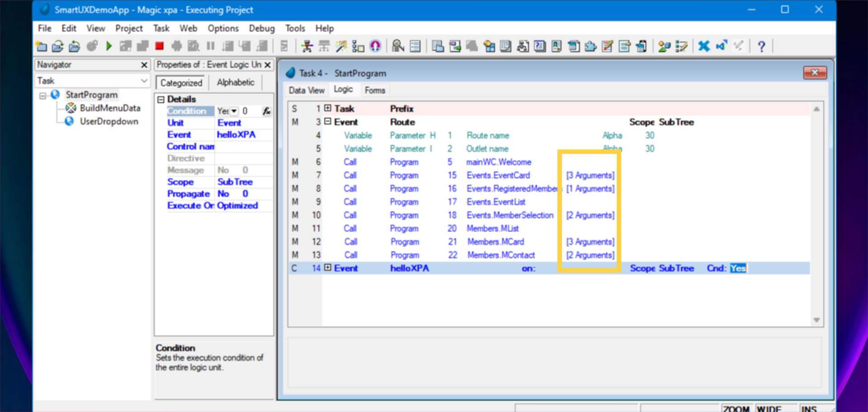Click the magnifier find icon in toolbar

click(x=398, y=46)
